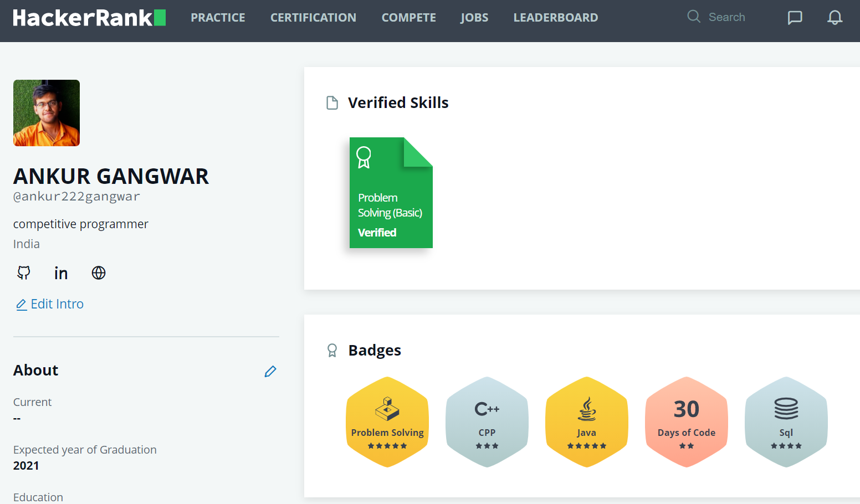This screenshot has width=860, height=504.
Task: Click the ribbon icon on the certificate
Action: [x=364, y=157]
